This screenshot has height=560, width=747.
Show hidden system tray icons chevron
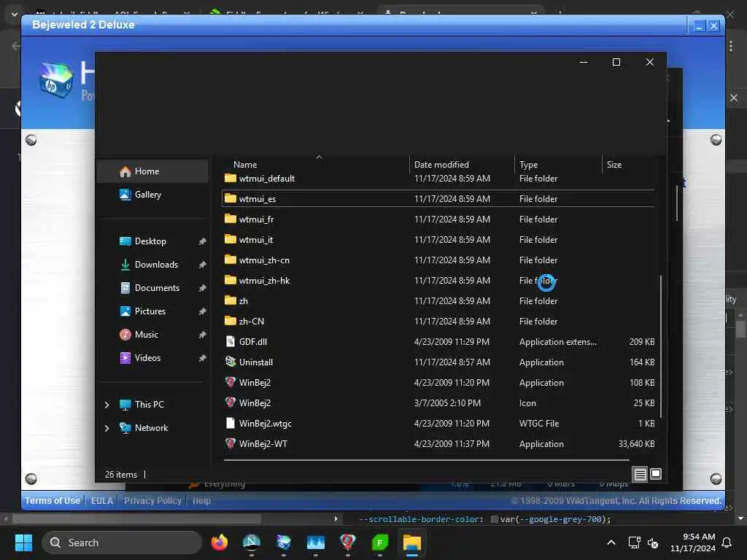[611, 542]
